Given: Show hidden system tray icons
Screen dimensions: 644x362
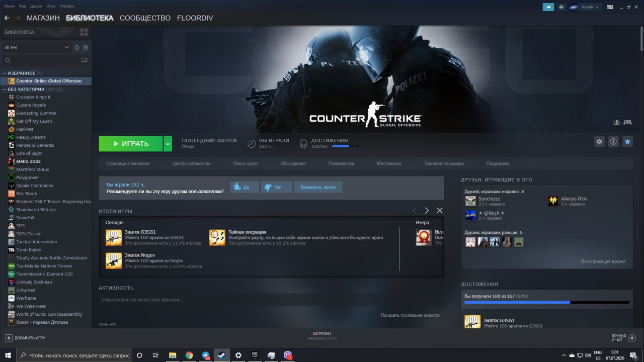Looking at the screenshot, I should pyautogui.click(x=564, y=355).
